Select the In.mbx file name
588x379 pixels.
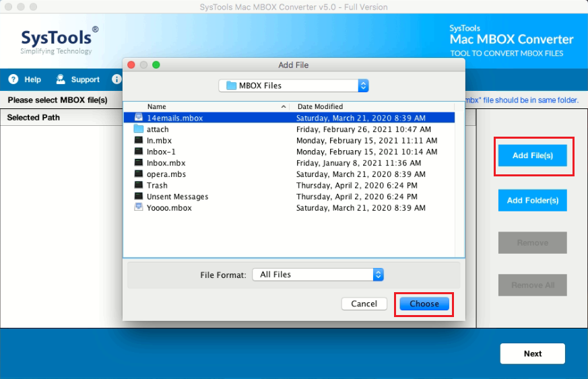pyautogui.click(x=159, y=141)
